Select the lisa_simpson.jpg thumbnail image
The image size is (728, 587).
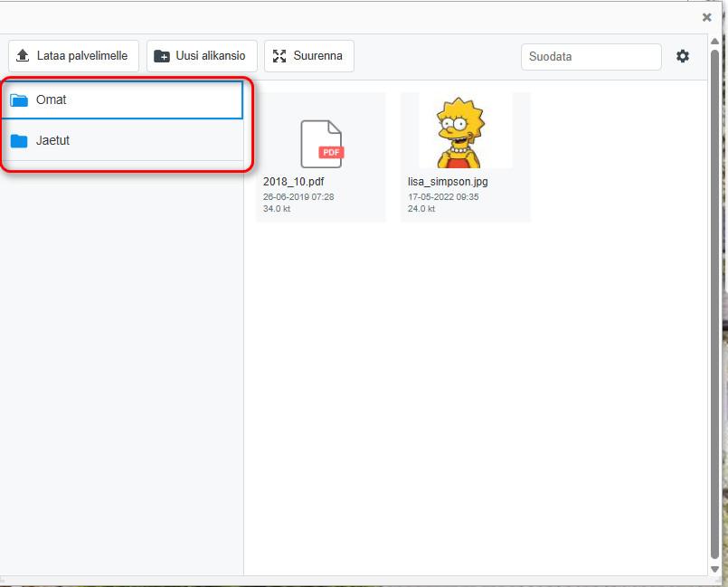click(466, 130)
